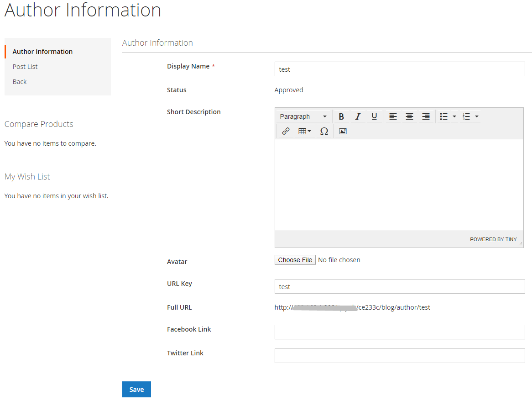
Task: Apply italic formatting in editor
Action: coord(358,116)
